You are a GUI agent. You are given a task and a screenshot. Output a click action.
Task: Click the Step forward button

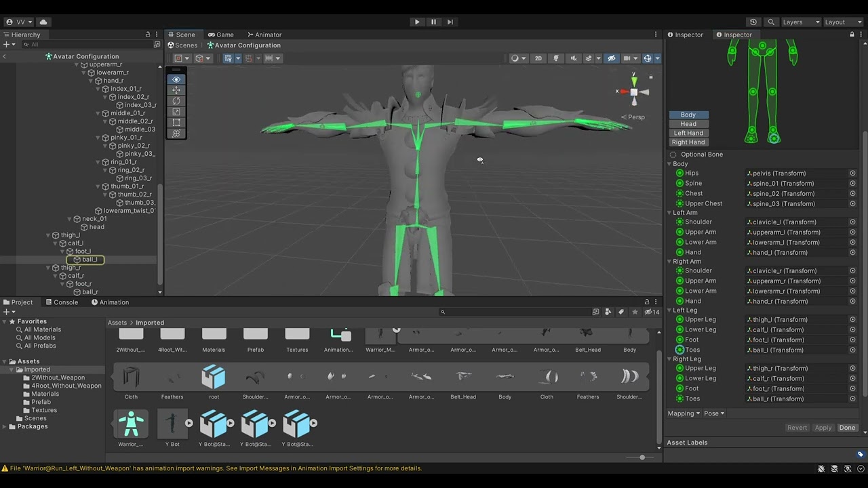click(450, 22)
